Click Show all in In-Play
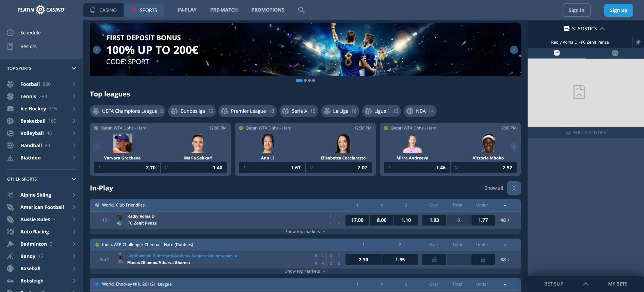 pyautogui.click(x=494, y=188)
